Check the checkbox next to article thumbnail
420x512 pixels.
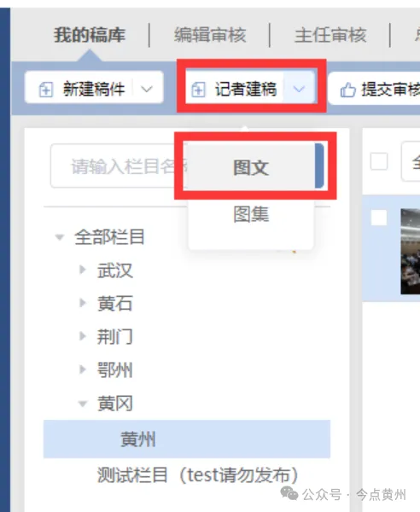[x=379, y=217]
